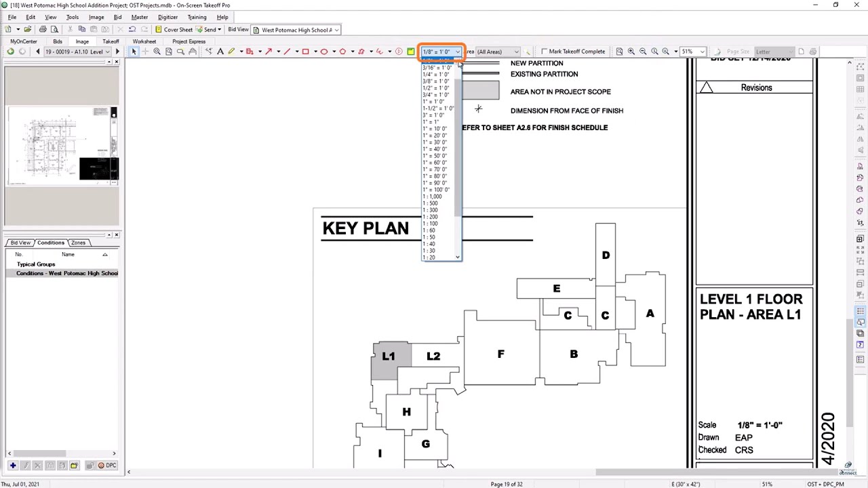The image size is (868, 488).
Task: Toggle Mark Takeoff Complete checkbox
Action: [x=545, y=52]
